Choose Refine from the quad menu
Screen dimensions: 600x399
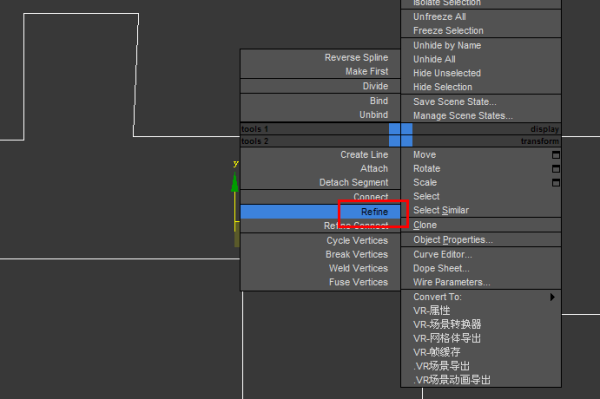pos(320,212)
